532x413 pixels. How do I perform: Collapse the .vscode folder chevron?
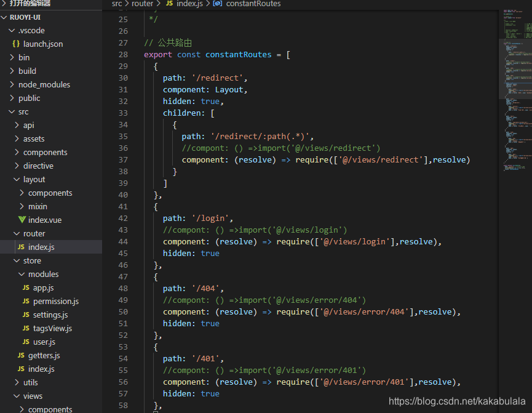tap(12, 31)
